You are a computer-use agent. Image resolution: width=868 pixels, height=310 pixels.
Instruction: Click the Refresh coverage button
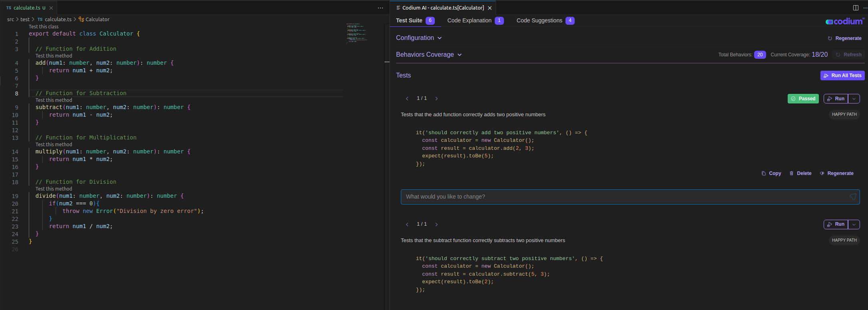pyautogui.click(x=848, y=55)
